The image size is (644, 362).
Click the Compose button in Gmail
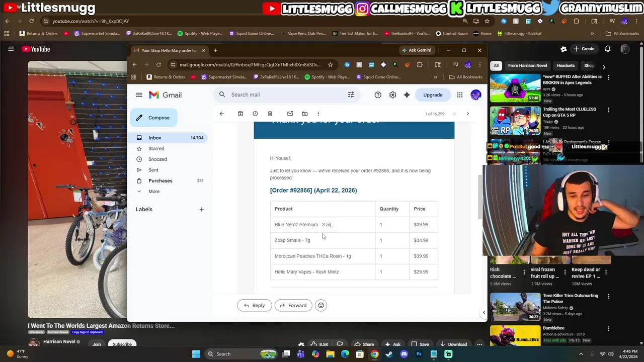pos(153,118)
